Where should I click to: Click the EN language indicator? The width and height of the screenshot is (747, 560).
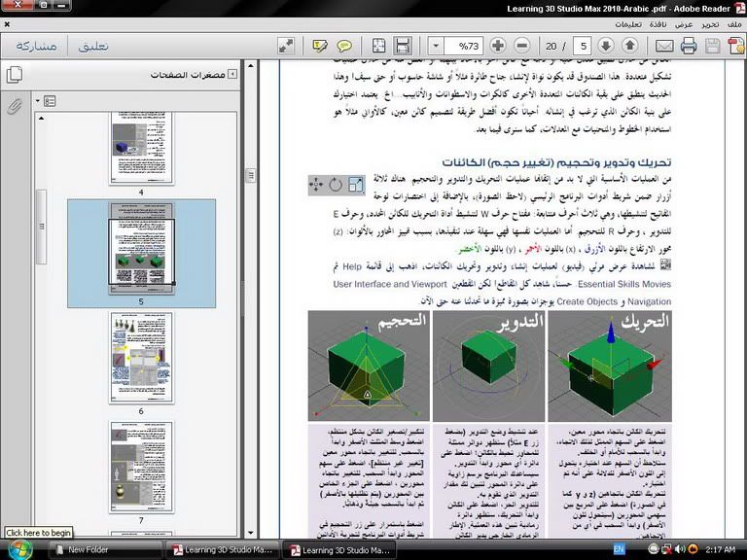(x=619, y=549)
